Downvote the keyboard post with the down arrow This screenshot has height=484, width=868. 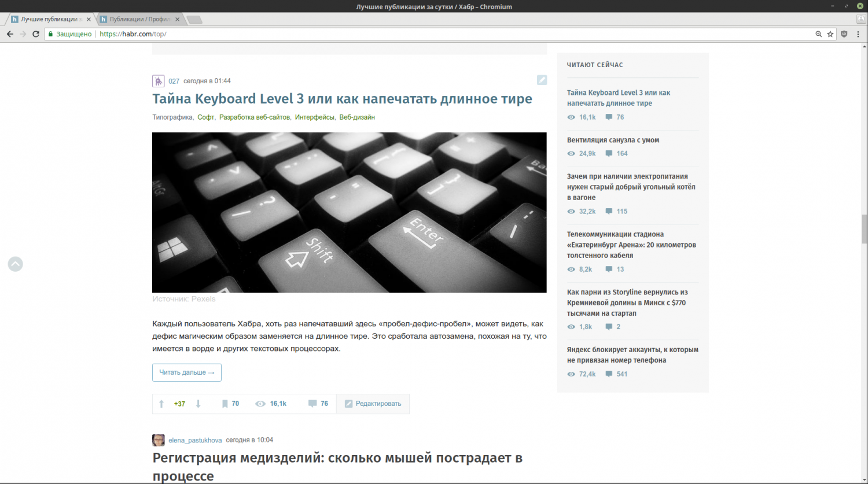(198, 404)
